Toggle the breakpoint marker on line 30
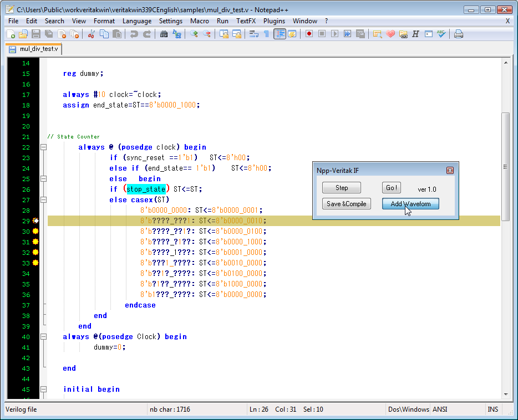 35,231
